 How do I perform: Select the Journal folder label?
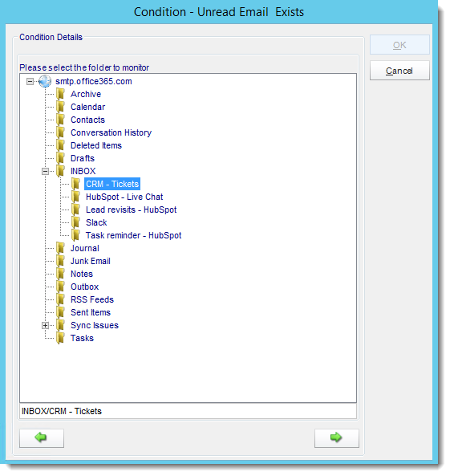click(85, 248)
